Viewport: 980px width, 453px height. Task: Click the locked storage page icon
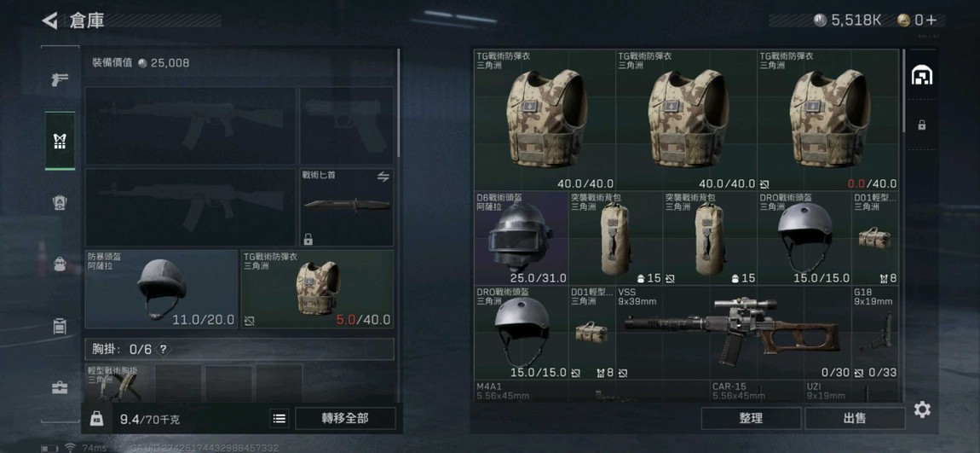pos(922,125)
